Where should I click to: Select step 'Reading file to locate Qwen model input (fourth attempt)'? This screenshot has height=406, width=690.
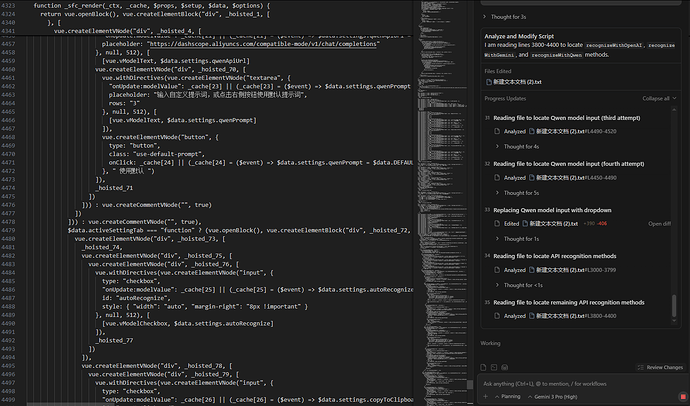[x=569, y=164]
